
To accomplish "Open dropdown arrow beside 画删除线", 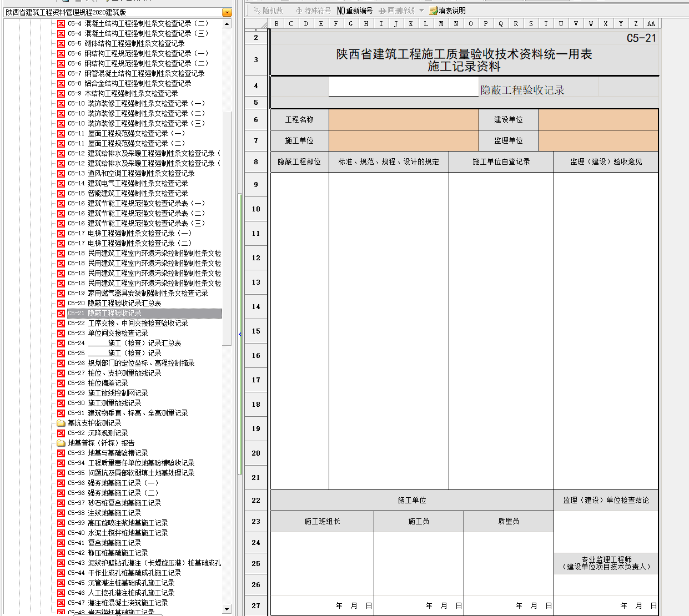I will click(421, 11).
